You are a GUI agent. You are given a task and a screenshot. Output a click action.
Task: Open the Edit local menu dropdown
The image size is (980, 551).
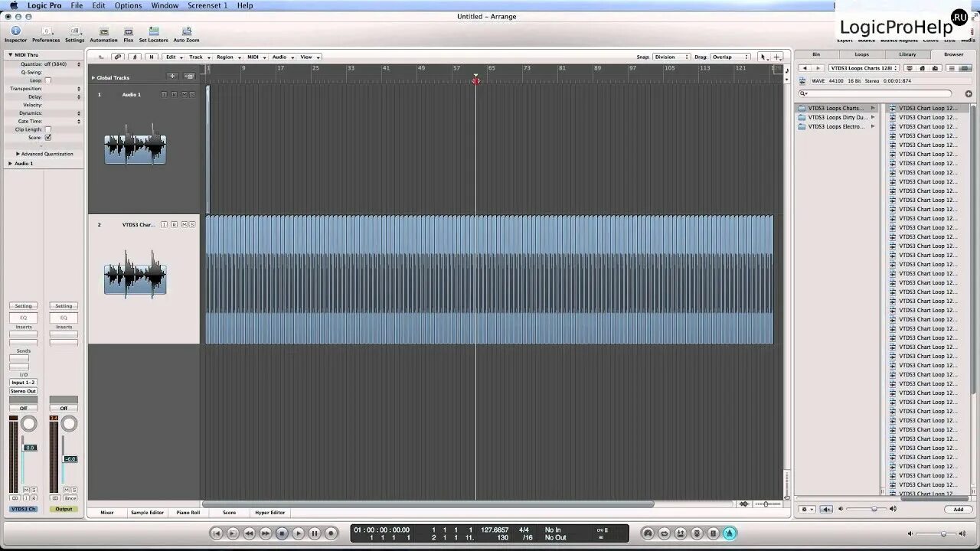click(175, 57)
